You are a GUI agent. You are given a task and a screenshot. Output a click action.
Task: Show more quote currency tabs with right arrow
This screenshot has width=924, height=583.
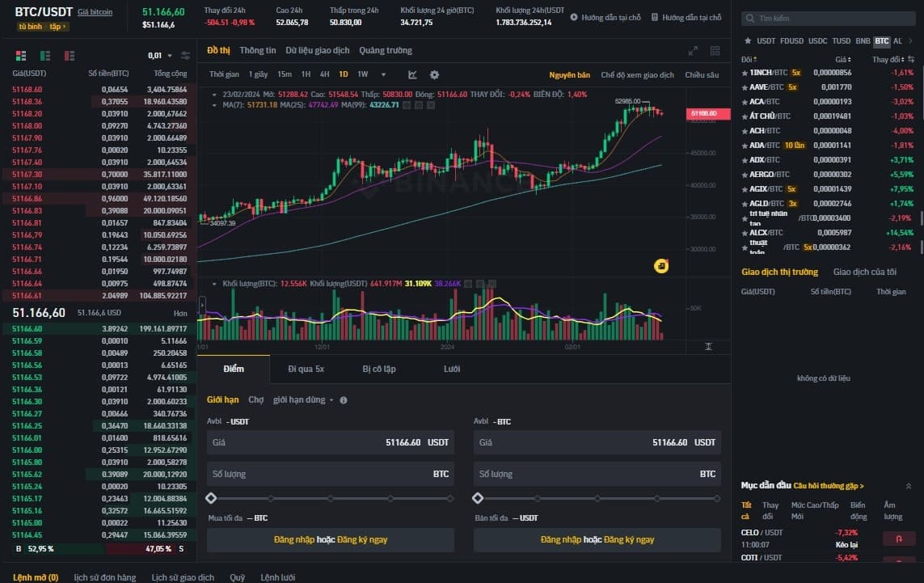pos(910,40)
